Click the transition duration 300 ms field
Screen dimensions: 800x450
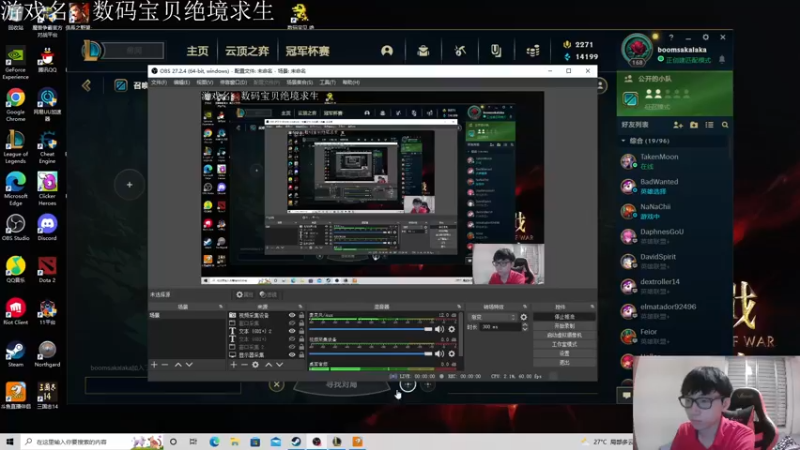click(x=499, y=327)
